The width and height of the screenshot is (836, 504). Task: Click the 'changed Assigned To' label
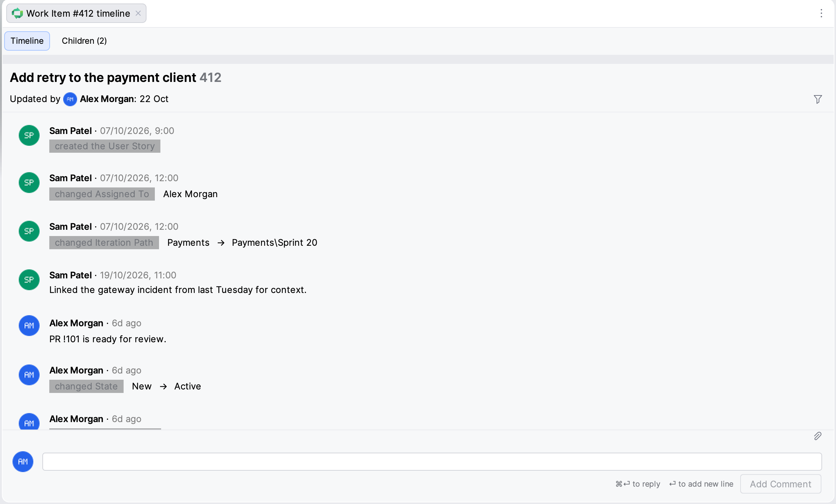102,194
